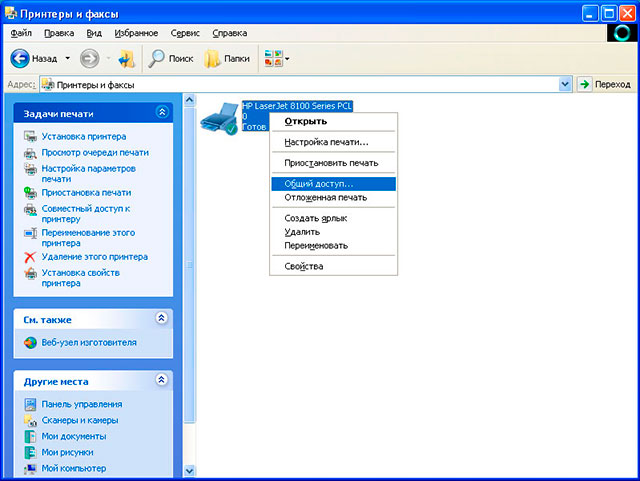Click the Установка принтера link

(84, 136)
